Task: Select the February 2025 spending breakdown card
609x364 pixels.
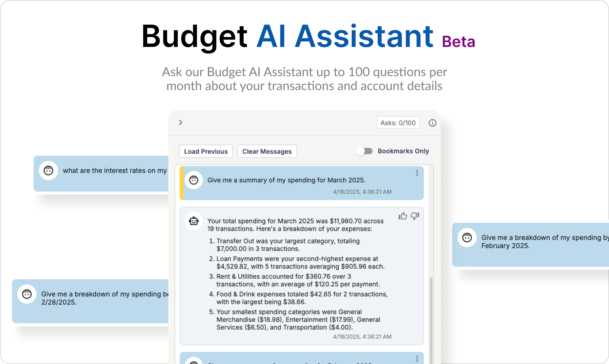Action: 530,245
